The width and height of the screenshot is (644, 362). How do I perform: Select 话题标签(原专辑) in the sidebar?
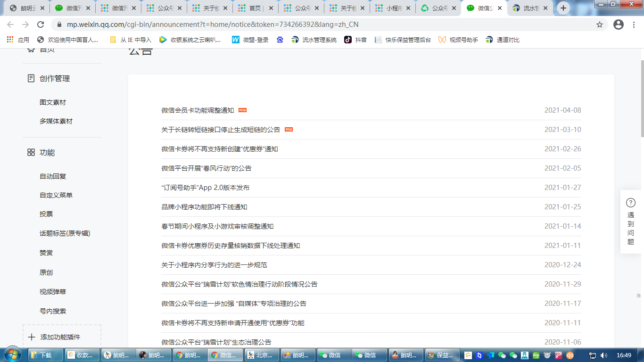(x=65, y=233)
